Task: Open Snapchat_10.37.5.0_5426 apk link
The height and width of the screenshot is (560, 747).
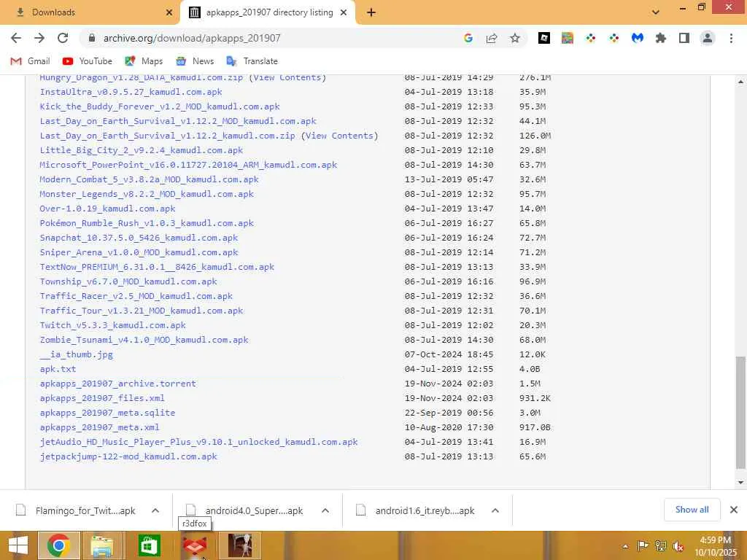Action: 139,238
